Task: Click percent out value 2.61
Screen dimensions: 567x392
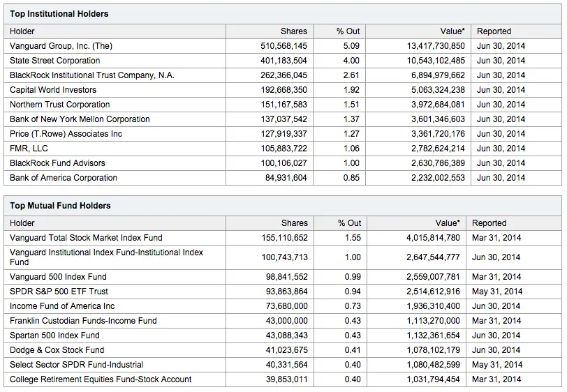Action: click(x=351, y=75)
